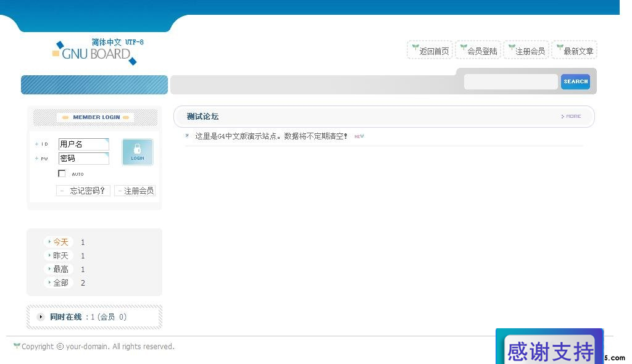Click the NEW badge next to the post
The image size is (632, 364).
359,136
